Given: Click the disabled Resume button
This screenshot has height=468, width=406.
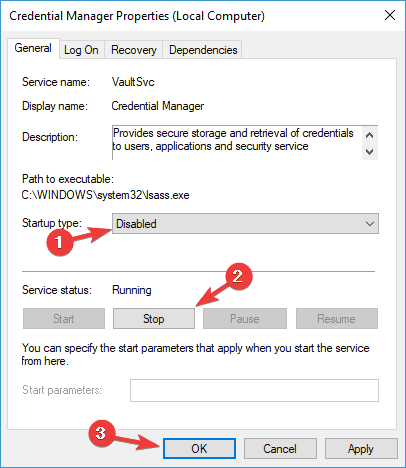Looking at the screenshot, I should (x=336, y=319).
